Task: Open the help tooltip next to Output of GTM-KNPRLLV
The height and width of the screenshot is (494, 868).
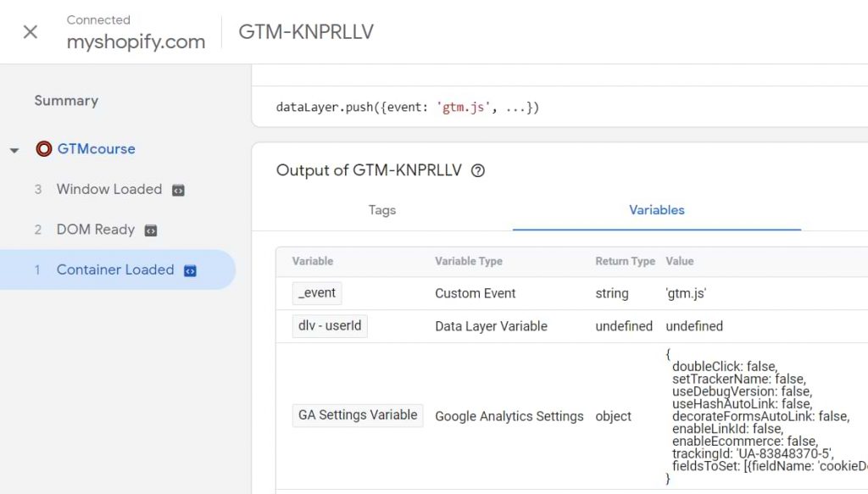Action: coord(478,171)
